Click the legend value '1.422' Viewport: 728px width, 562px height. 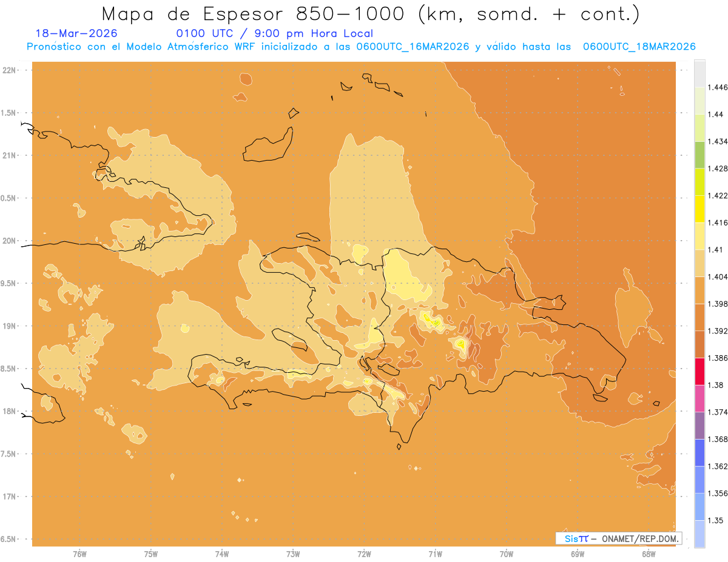click(x=718, y=195)
